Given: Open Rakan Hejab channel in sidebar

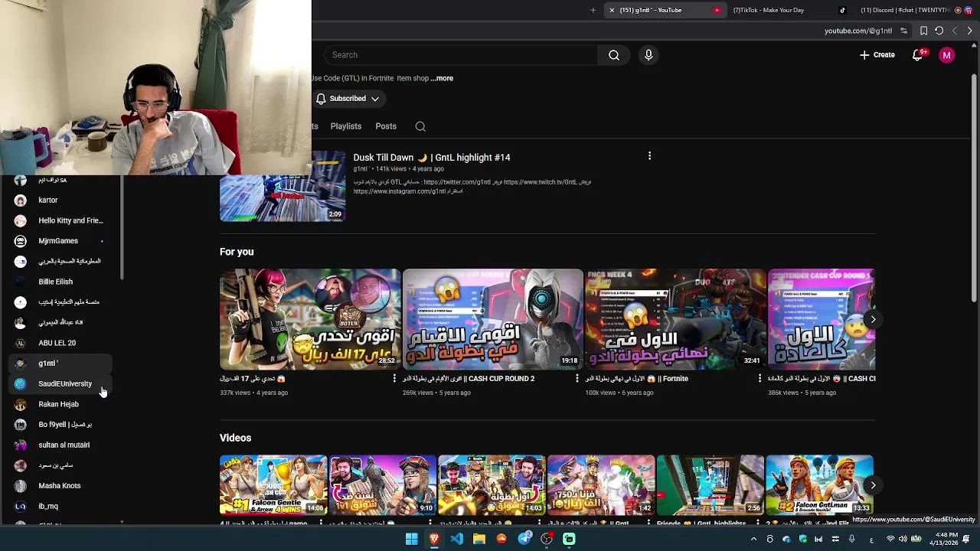Looking at the screenshot, I should [61, 404].
